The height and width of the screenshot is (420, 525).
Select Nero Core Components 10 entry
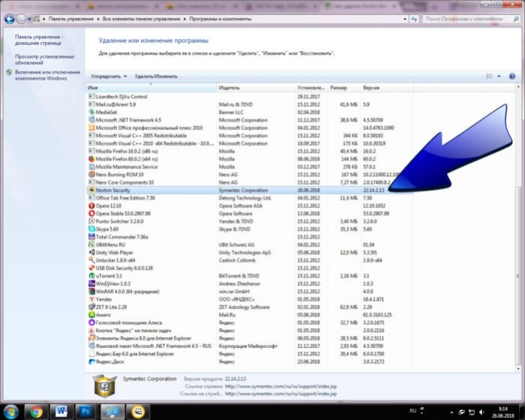pyautogui.click(x=249, y=183)
